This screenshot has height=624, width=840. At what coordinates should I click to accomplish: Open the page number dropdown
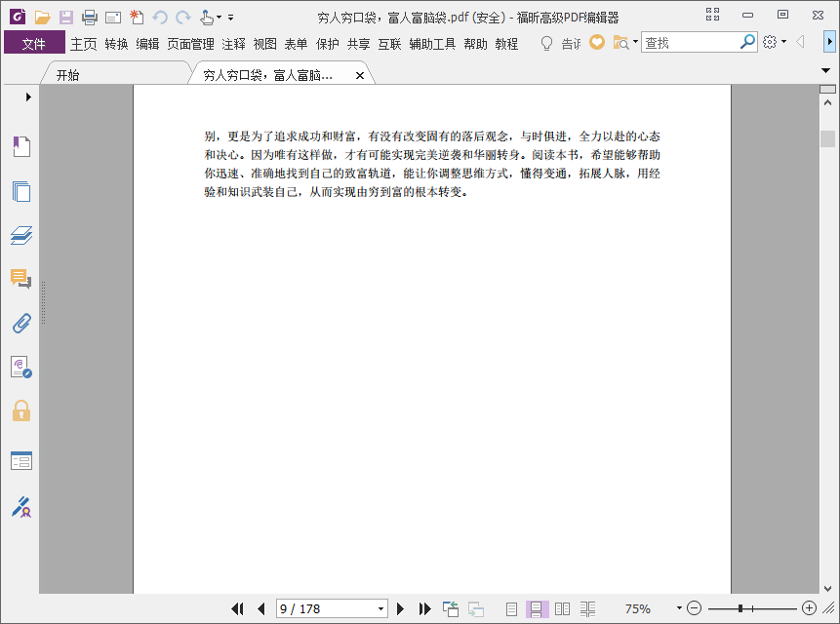click(x=380, y=609)
